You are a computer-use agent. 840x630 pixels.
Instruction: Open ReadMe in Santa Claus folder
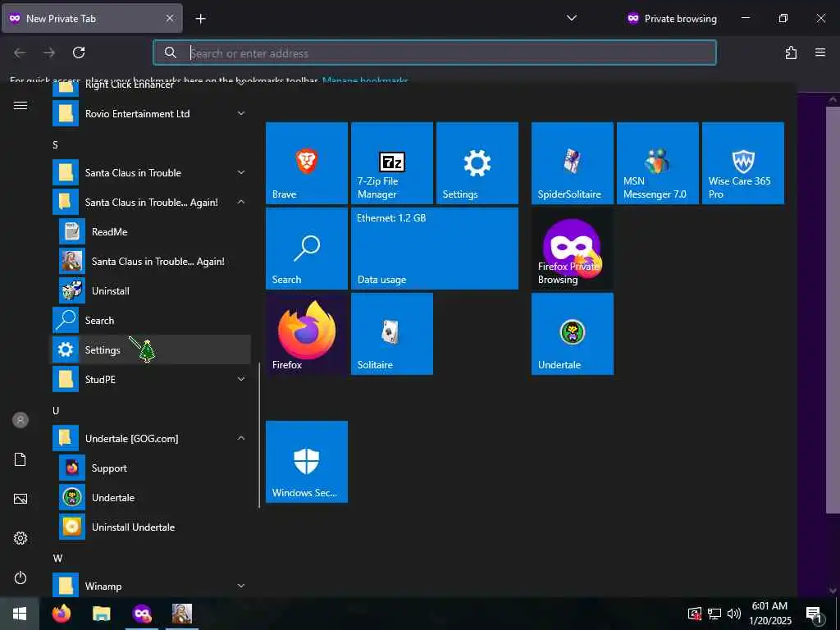point(151,231)
